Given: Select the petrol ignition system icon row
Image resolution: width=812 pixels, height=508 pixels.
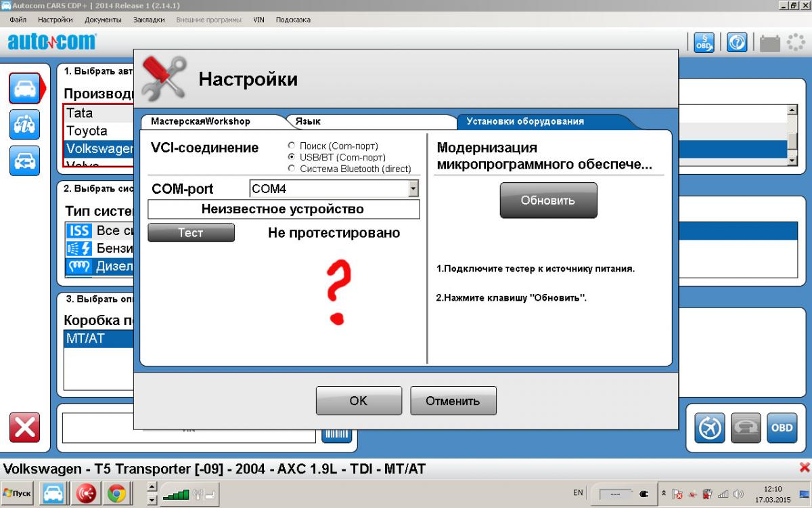Looking at the screenshot, I should point(80,249).
